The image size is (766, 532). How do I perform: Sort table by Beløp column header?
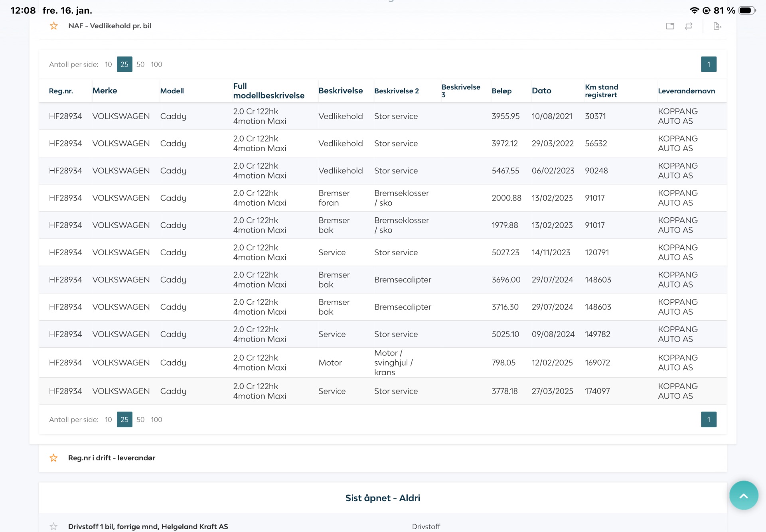tap(501, 91)
